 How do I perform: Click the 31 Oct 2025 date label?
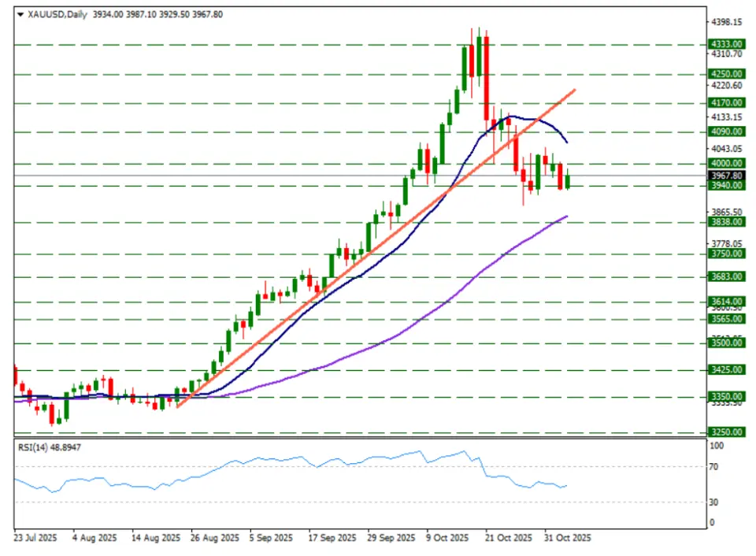point(565,539)
